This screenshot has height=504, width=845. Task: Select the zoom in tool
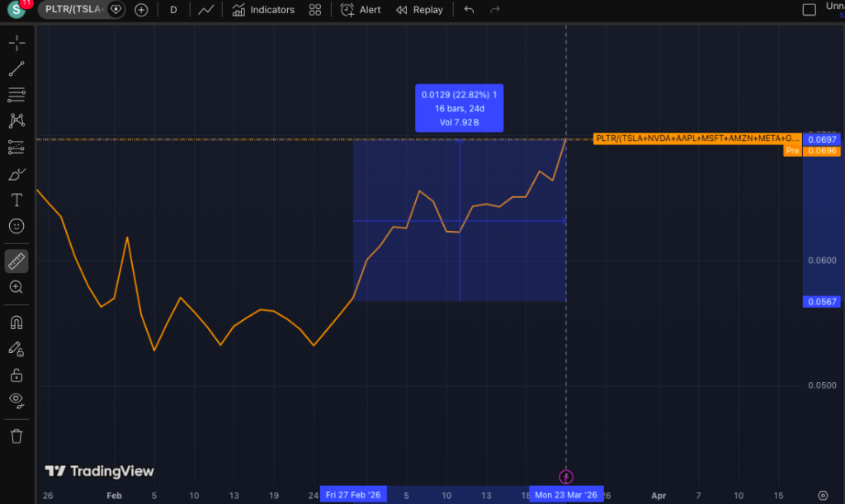tap(17, 287)
